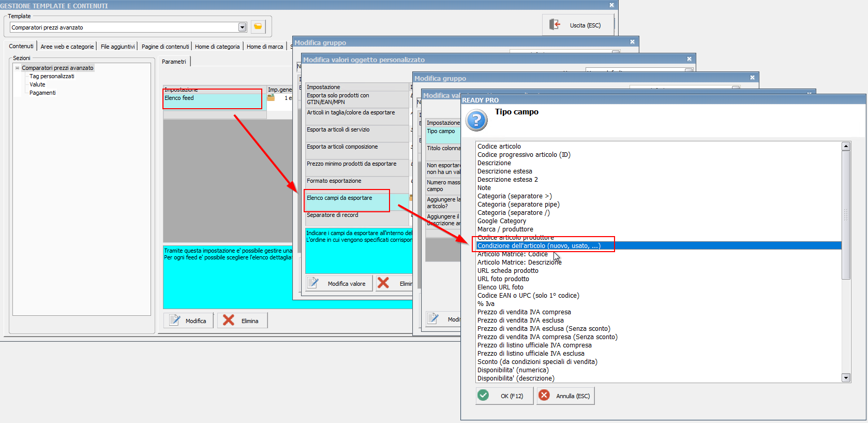Select Articoli in taglia/colore da esportare row
Viewport: 868px width, 423px height.
(357, 116)
